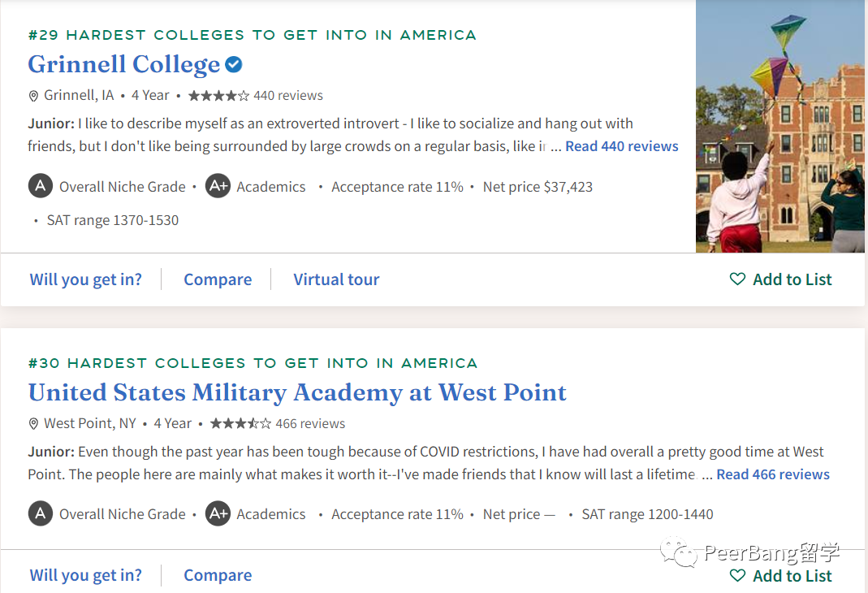Add Grinnell College to list via heart
Viewport: 868px width, 593px height.
(737, 279)
